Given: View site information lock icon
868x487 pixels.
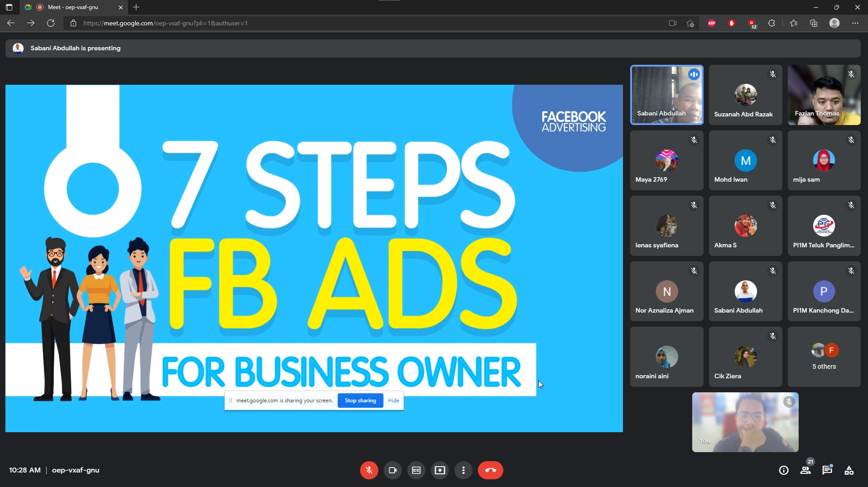Looking at the screenshot, I should coord(73,23).
